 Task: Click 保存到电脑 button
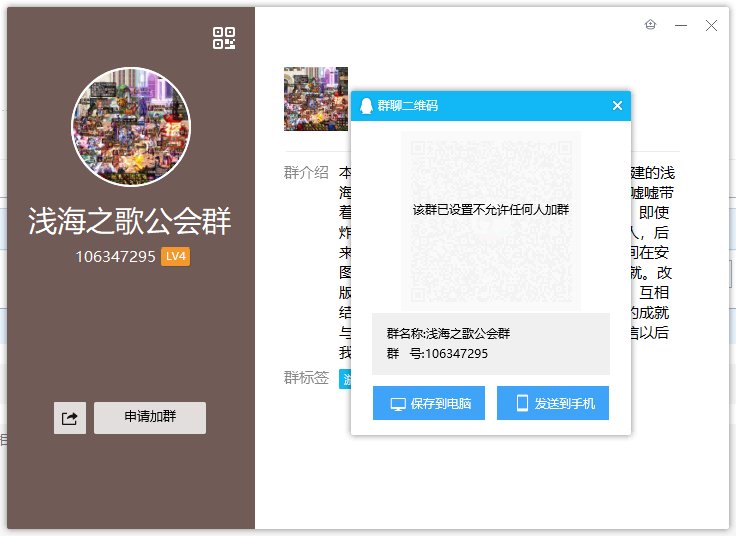(429, 403)
